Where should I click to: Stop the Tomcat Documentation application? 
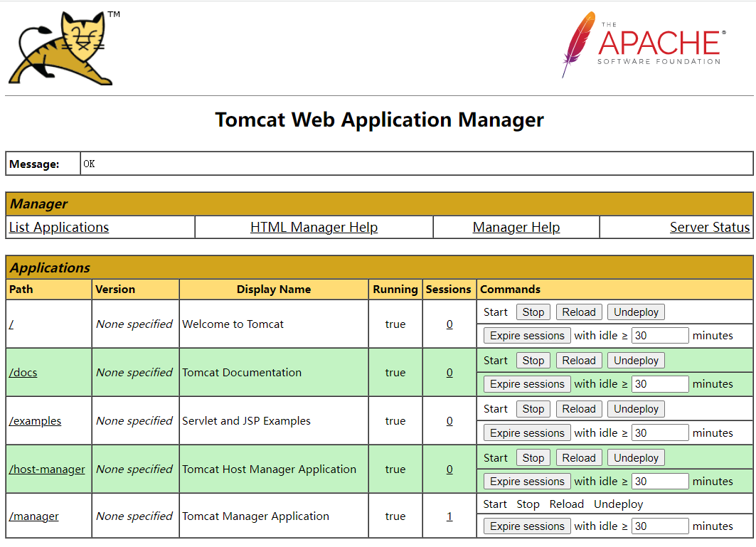533,361
